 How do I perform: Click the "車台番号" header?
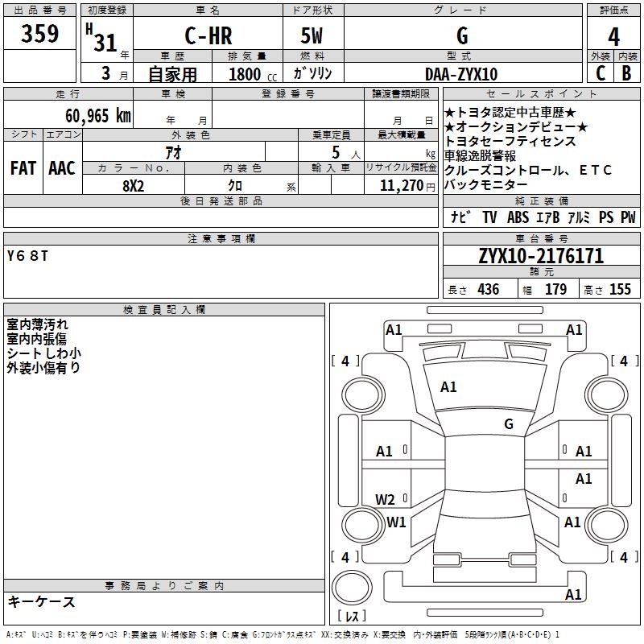coord(541,238)
